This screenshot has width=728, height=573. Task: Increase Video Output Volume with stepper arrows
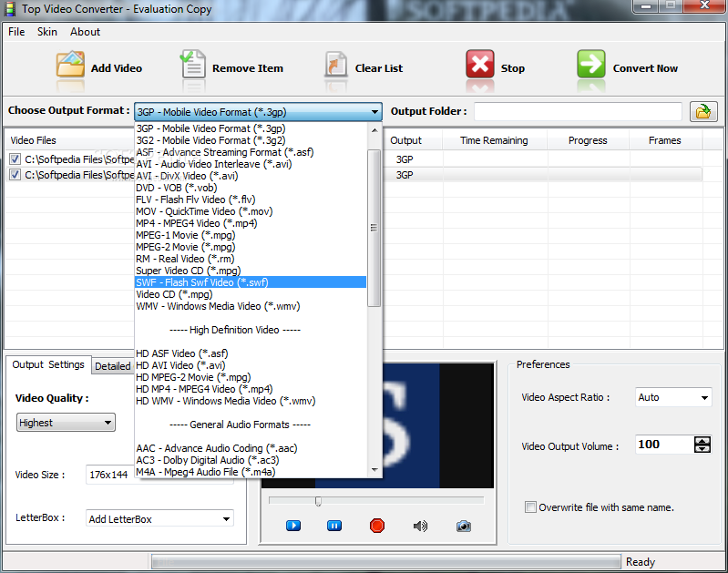[702, 441]
